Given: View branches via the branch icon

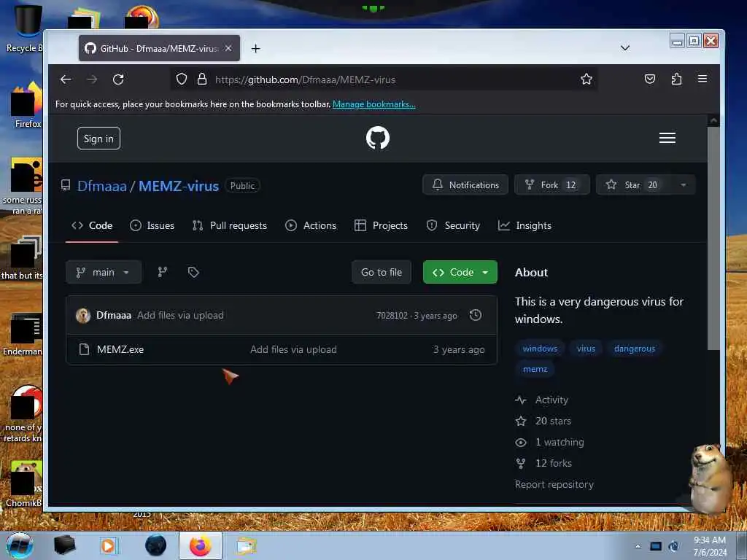Looking at the screenshot, I should coord(163,272).
